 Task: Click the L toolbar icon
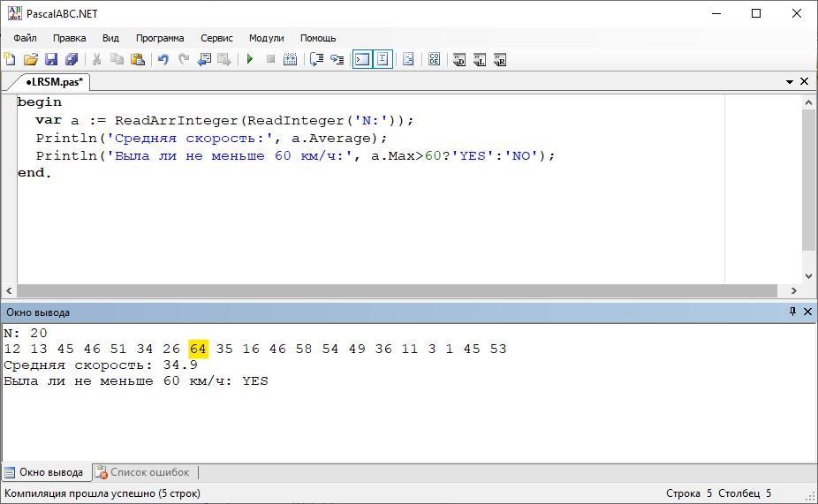(480, 59)
